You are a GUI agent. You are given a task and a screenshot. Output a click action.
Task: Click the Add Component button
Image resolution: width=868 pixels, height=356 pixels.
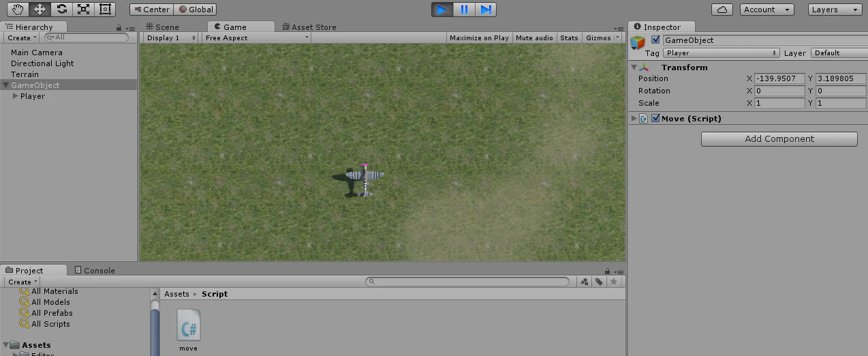tap(779, 139)
